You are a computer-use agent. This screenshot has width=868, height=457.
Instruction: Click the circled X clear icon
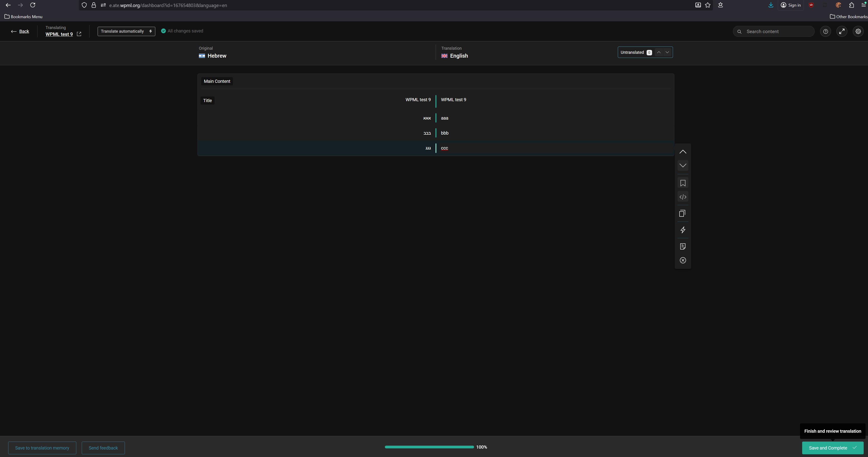683,260
